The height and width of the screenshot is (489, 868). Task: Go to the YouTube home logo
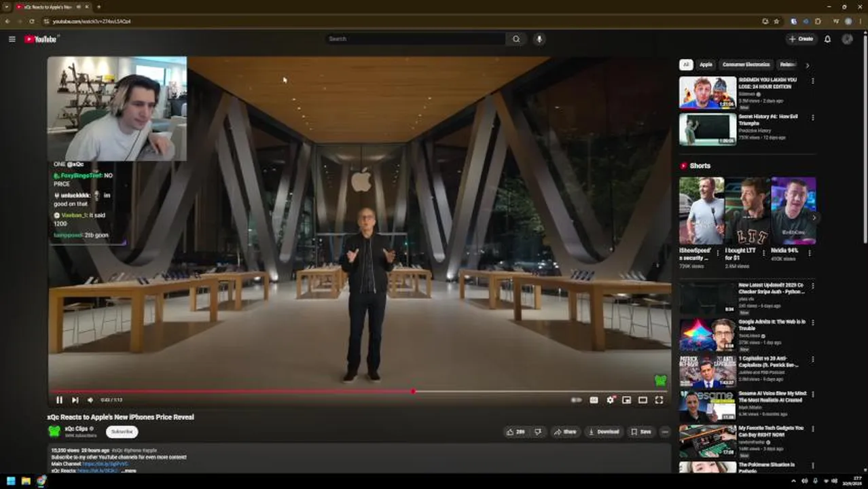(x=41, y=39)
